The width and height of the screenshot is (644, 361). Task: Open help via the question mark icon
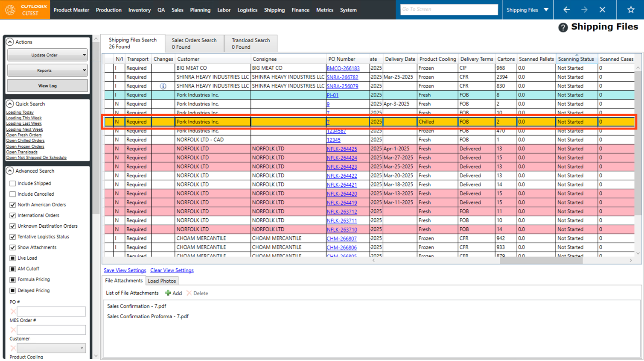(x=563, y=27)
